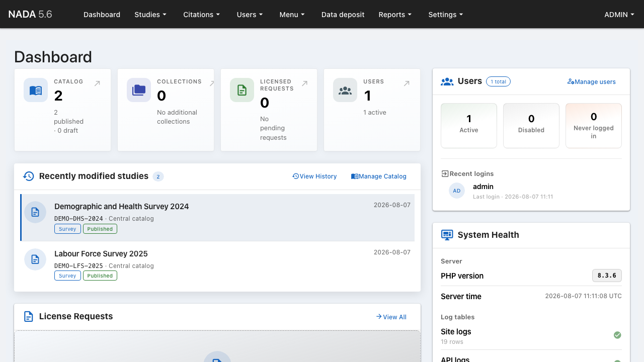Open Labour Force Survey 2025 study
This screenshot has width=644, height=362.
pos(101,253)
